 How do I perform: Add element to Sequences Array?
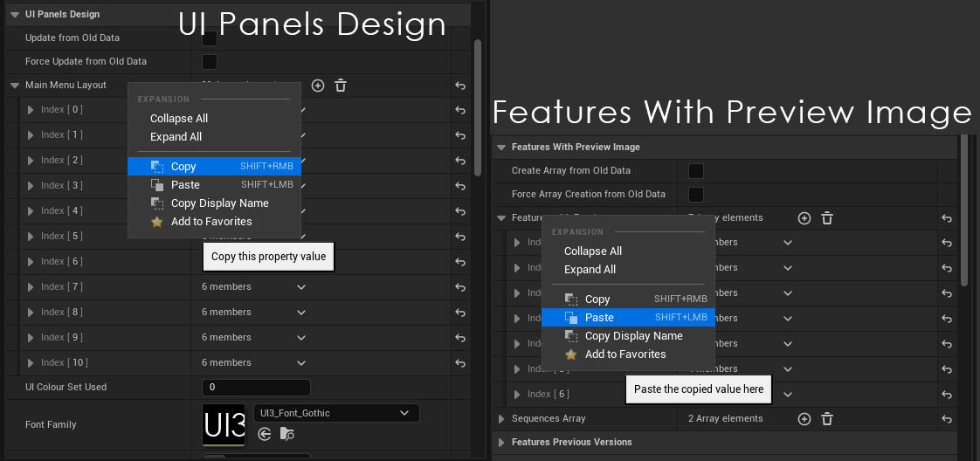(x=804, y=418)
